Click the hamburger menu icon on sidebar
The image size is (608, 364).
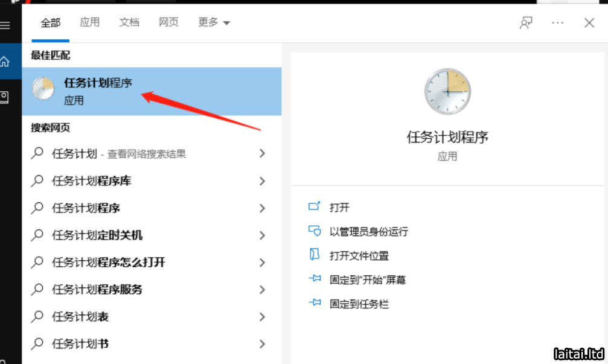click(x=5, y=25)
